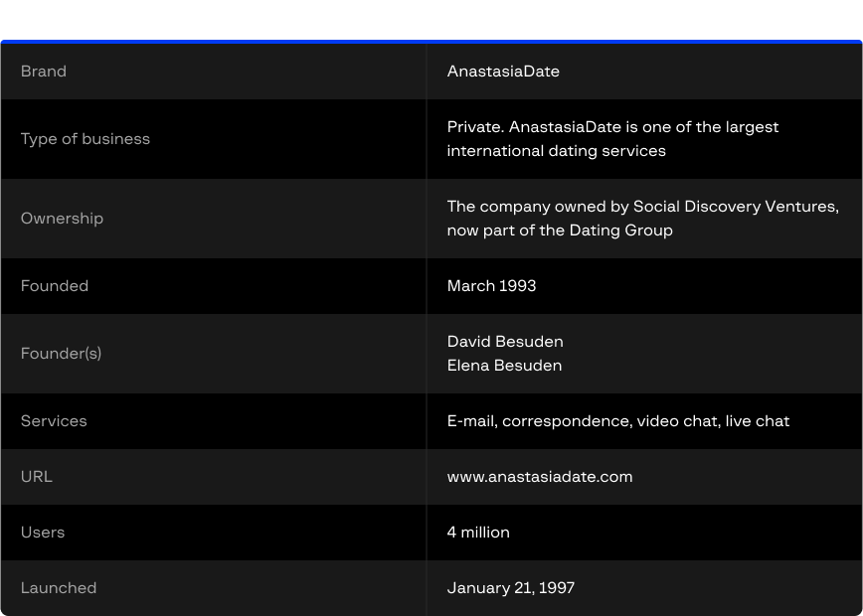Click the Services row label

[x=54, y=421]
